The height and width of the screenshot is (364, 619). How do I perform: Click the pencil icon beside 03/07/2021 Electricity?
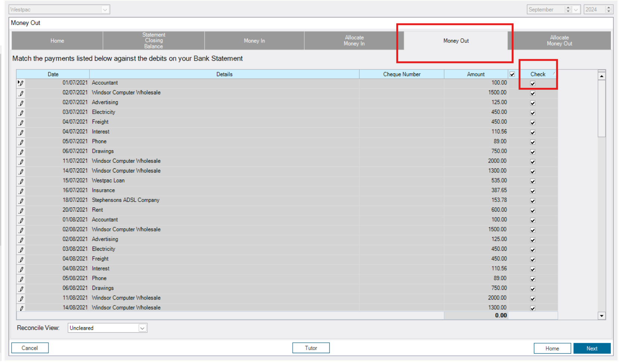pos(21,113)
